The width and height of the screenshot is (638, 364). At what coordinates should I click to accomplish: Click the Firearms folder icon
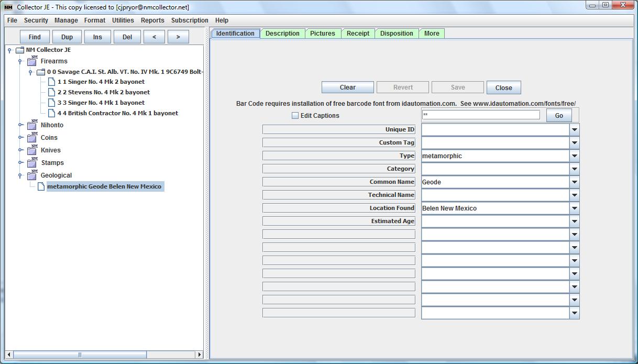[x=32, y=61]
